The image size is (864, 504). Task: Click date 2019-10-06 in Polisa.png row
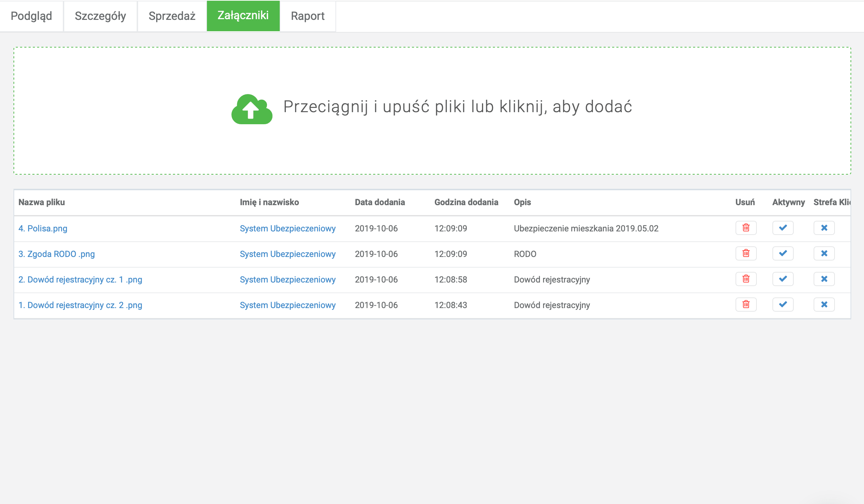coord(376,228)
